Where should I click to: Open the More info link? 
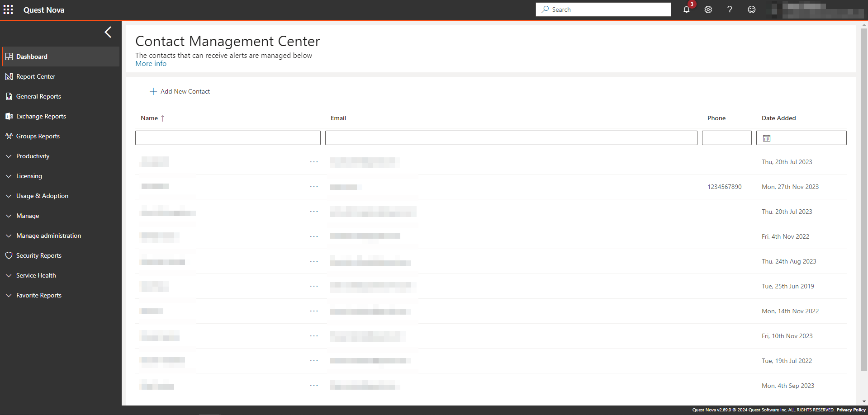151,64
